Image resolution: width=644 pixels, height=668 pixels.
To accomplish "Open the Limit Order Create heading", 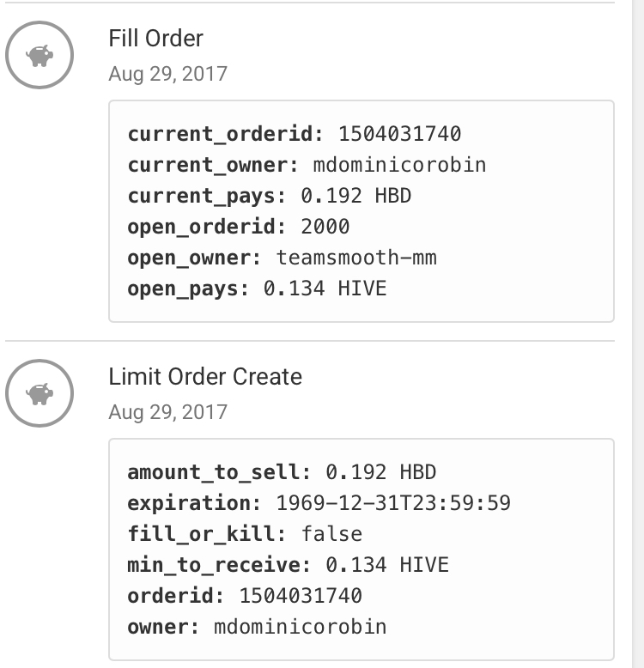I will (205, 377).
